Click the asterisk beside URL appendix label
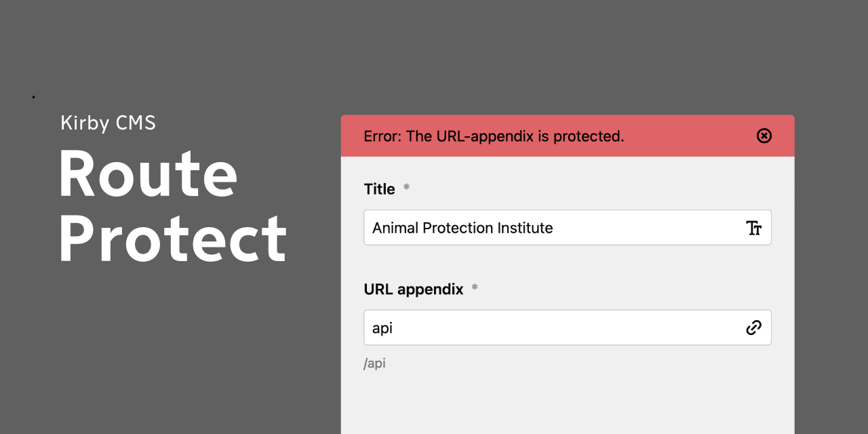The height and width of the screenshot is (434, 868). pyautogui.click(x=473, y=288)
